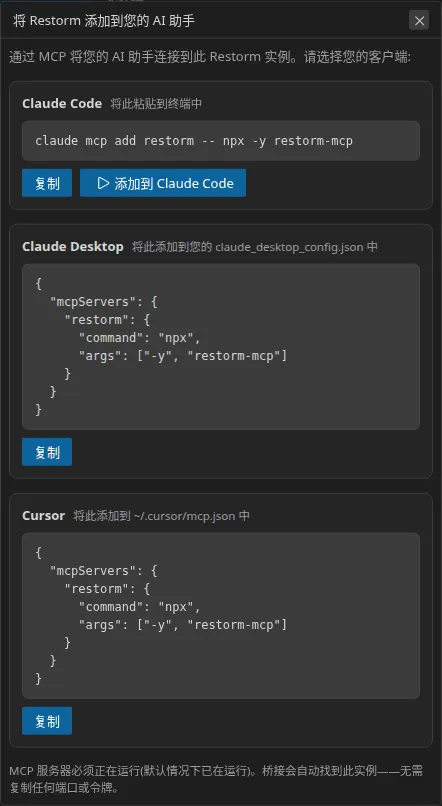The height and width of the screenshot is (806, 442).
Task: Click the "mcpServers" line in Claude Desktop block
Action: coord(103,301)
